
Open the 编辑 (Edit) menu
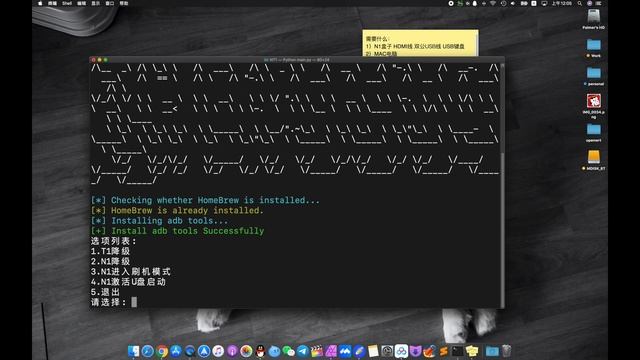pos(82,3)
